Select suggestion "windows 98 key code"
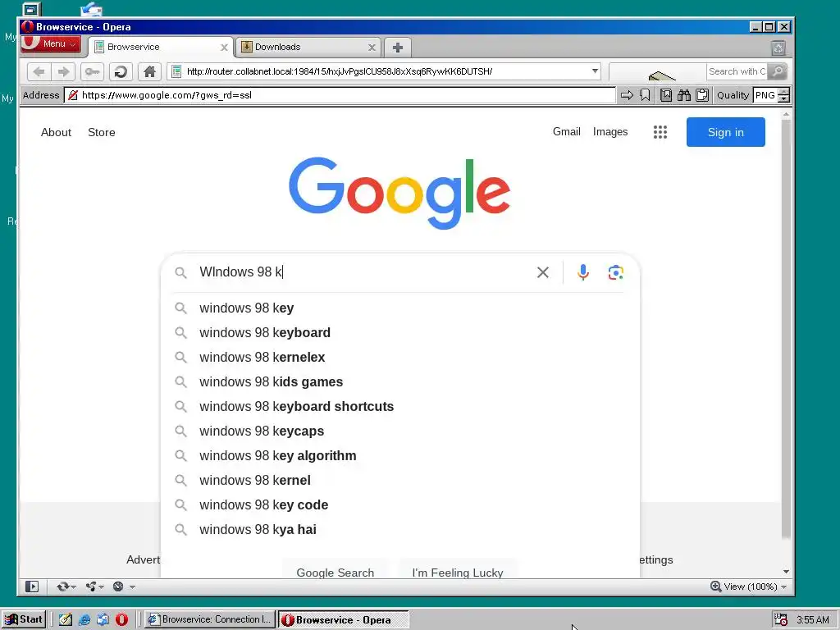This screenshot has width=840, height=630. pyautogui.click(x=400, y=505)
